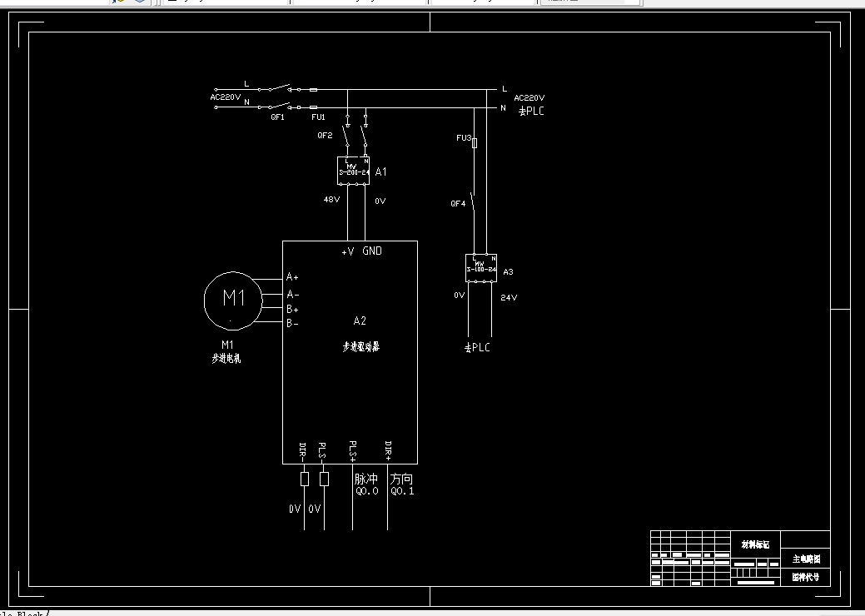The height and width of the screenshot is (616, 865).
Task: Select the A+ terminal label on the driver
Action: 292,277
